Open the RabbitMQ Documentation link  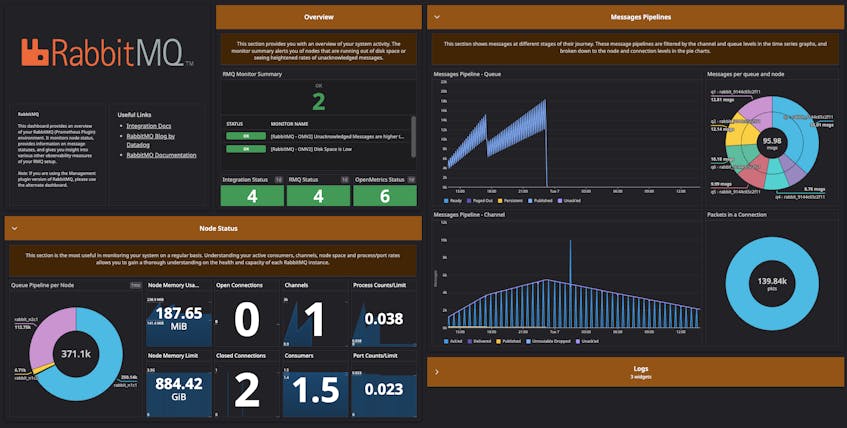(x=162, y=155)
